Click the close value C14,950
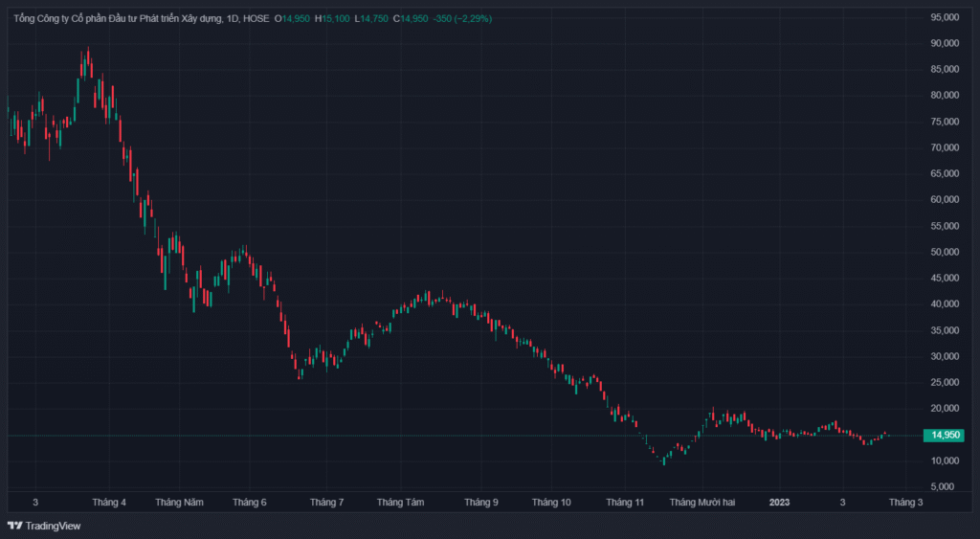Viewport: 980px width, 539px height. coord(411,19)
